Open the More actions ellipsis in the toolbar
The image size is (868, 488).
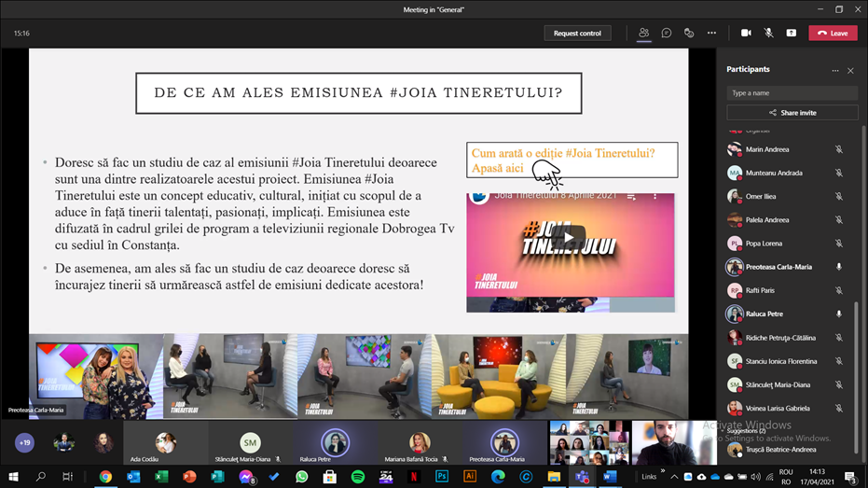click(x=711, y=33)
